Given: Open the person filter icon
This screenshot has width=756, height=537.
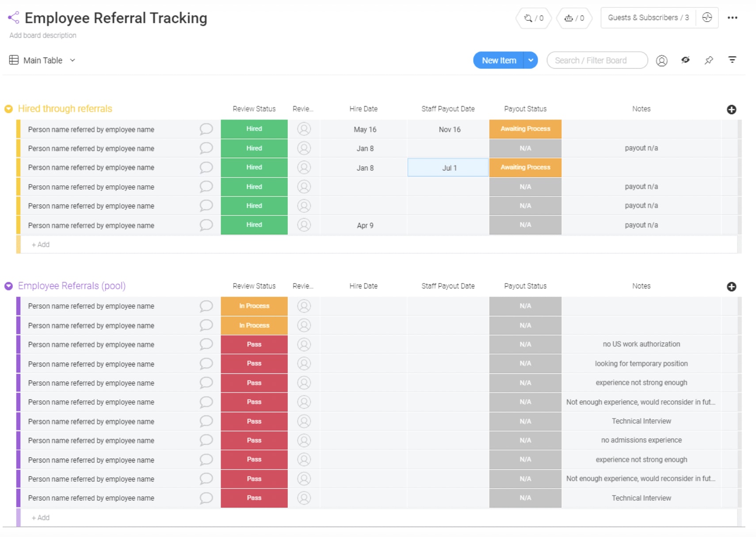Looking at the screenshot, I should pyautogui.click(x=661, y=60).
